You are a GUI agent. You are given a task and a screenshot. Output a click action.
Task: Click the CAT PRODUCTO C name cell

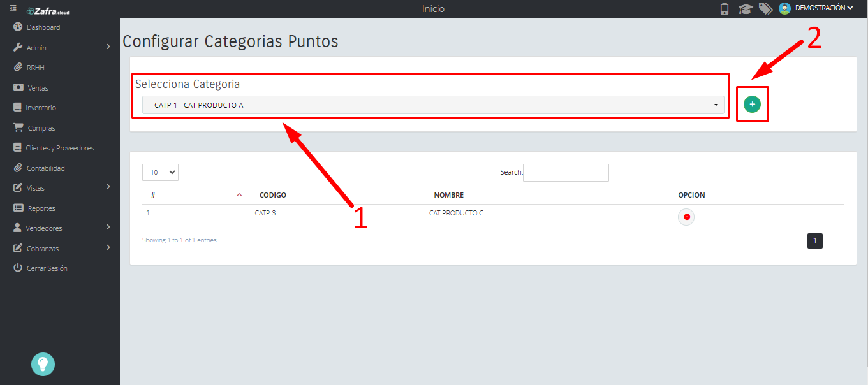[x=456, y=213]
